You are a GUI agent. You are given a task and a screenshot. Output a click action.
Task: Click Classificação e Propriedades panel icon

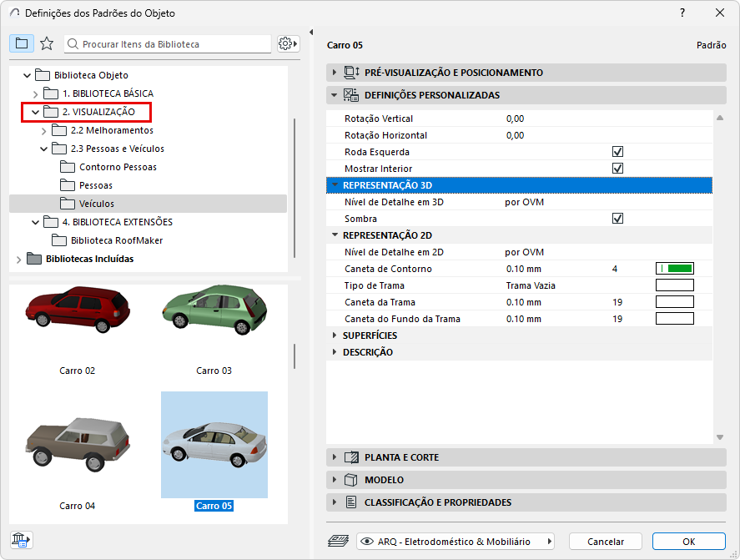[351, 502]
